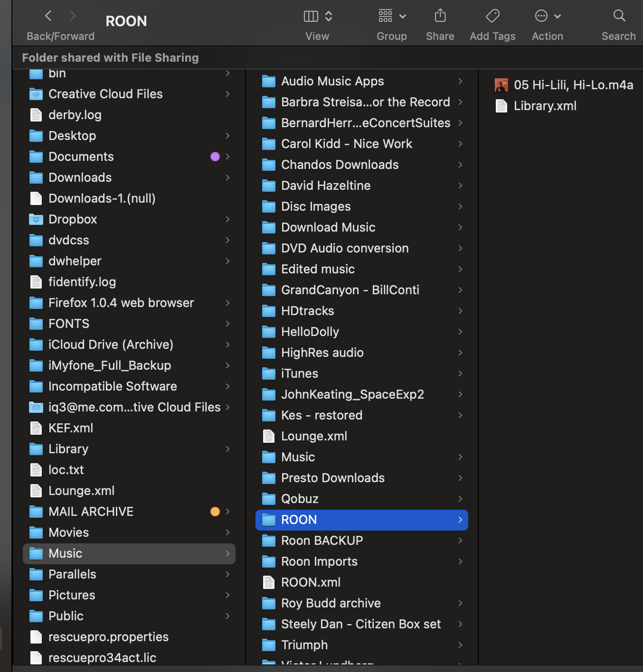Open the Action dropdown menu

point(547,16)
